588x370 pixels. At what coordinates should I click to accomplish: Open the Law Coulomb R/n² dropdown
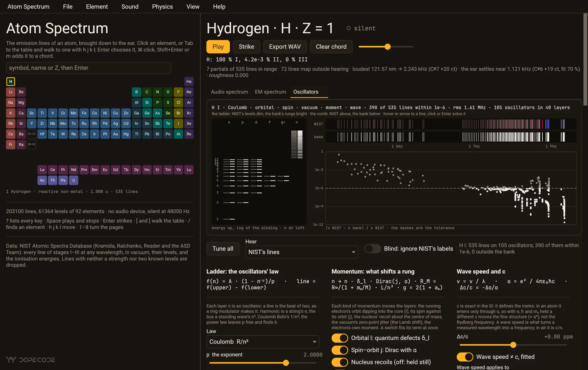click(263, 342)
